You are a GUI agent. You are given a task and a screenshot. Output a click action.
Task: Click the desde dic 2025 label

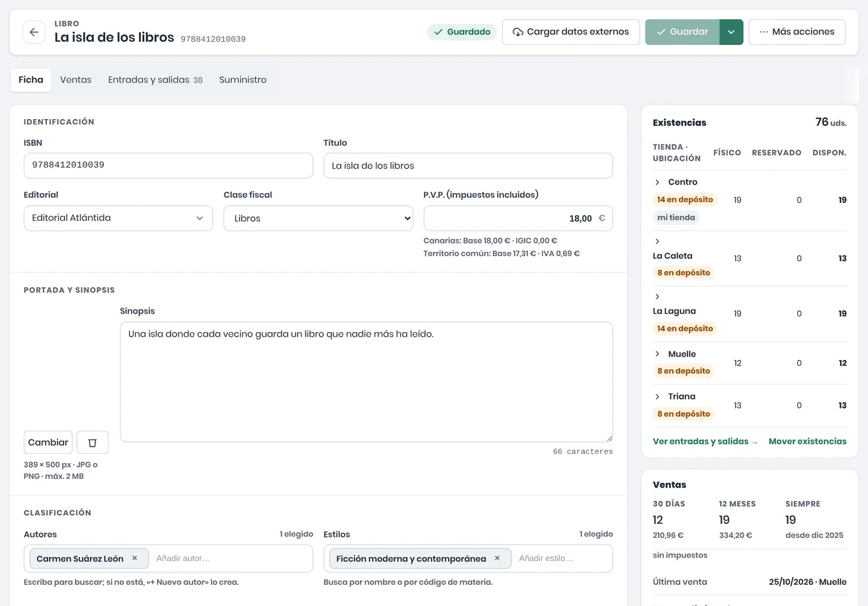click(x=814, y=535)
